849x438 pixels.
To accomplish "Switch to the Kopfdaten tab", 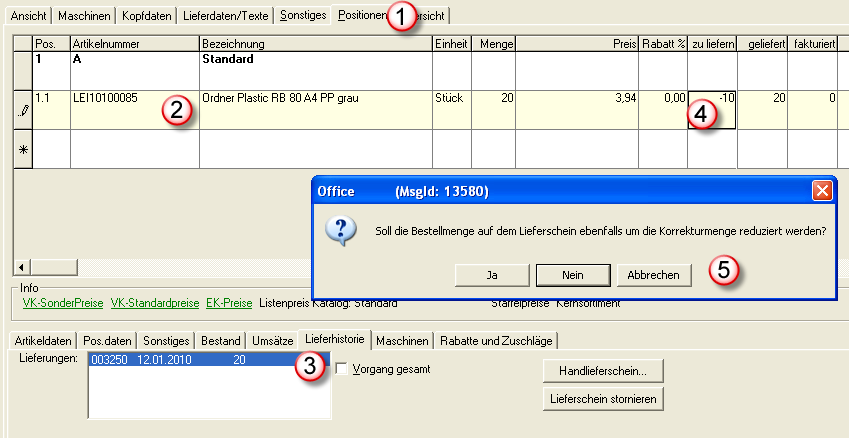I will coord(148,16).
